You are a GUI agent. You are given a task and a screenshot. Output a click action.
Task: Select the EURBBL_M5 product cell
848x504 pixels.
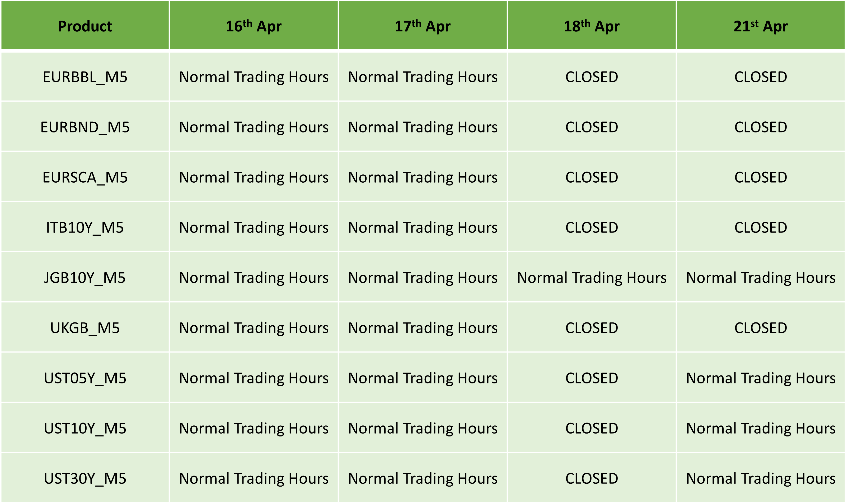pyautogui.click(x=85, y=77)
